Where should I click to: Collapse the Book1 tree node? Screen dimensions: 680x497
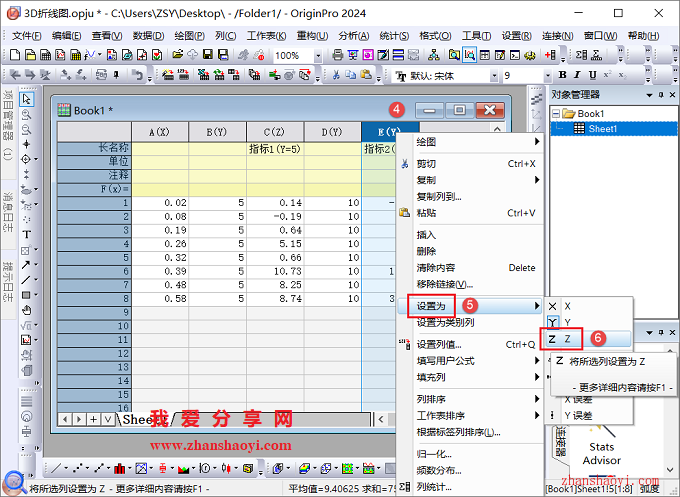(556, 114)
